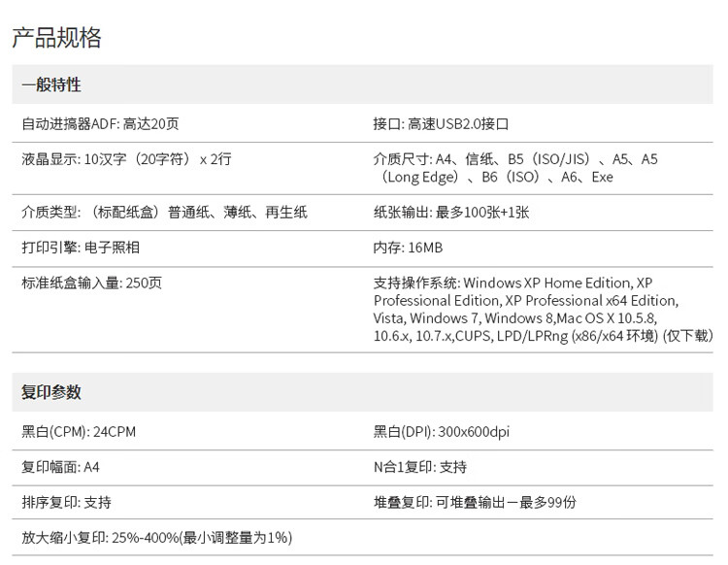
Task: Click the 产品规格 page heading
Action: [56, 38]
